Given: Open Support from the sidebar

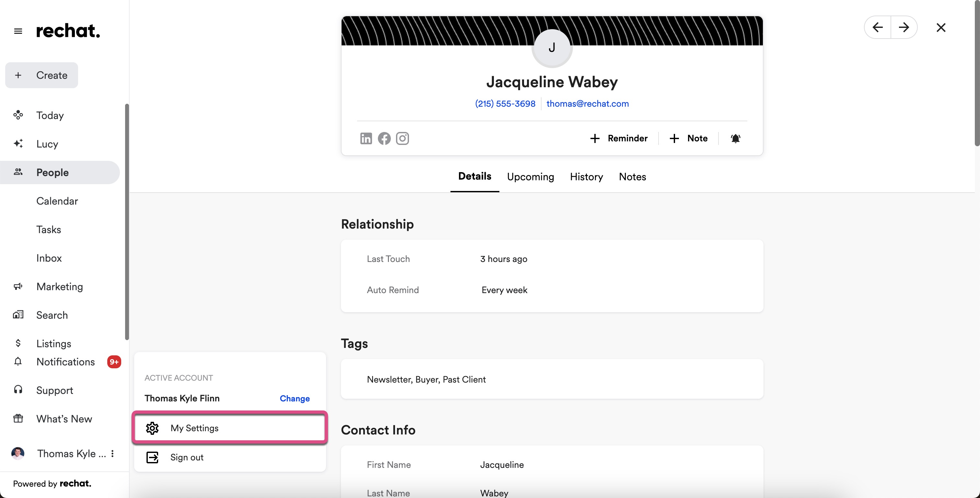Looking at the screenshot, I should [x=54, y=390].
